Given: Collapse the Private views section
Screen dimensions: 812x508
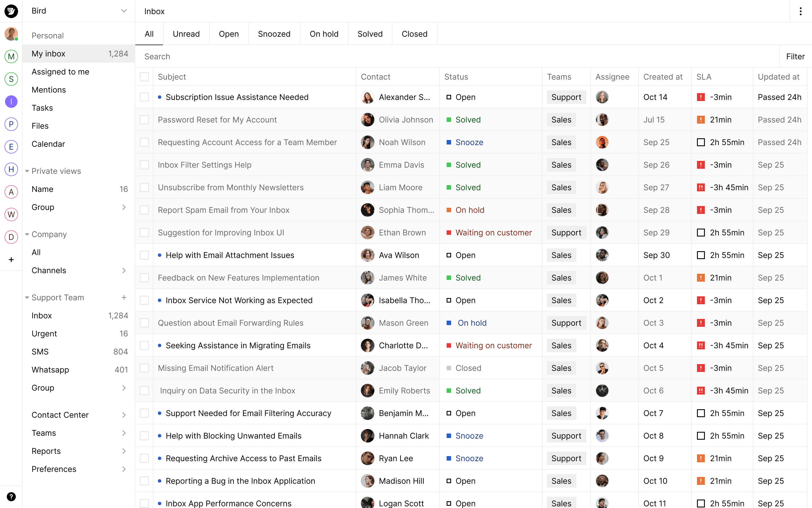Looking at the screenshot, I should (x=27, y=171).
